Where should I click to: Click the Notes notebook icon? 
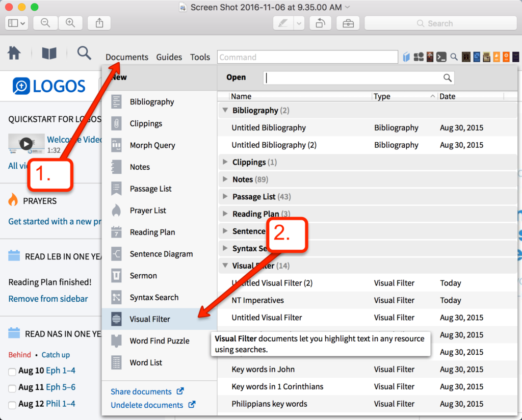click(x=116, y=167)
